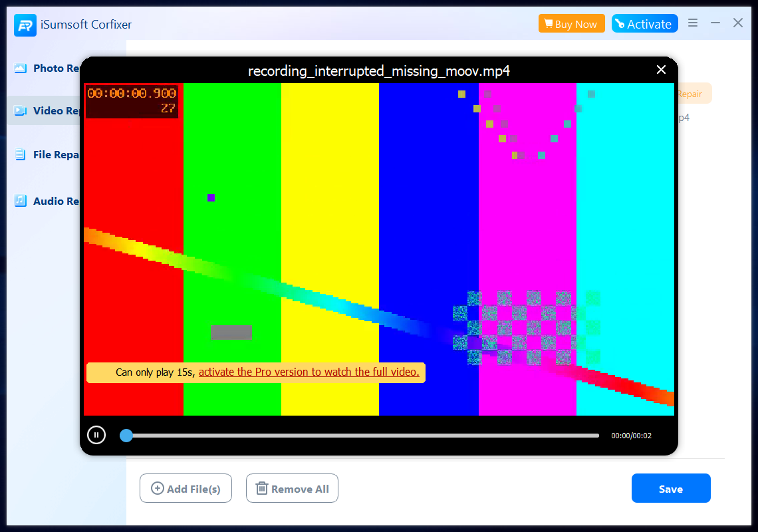Pause the video preview playback
758x532 pixels.
(96, 435)
